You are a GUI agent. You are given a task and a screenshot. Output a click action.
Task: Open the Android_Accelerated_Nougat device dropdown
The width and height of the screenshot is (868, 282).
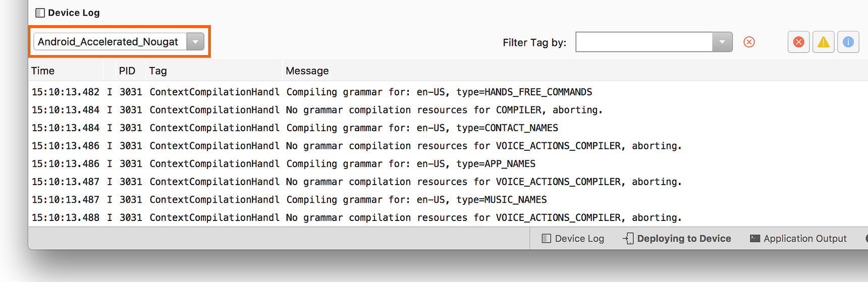pos(119,41)
